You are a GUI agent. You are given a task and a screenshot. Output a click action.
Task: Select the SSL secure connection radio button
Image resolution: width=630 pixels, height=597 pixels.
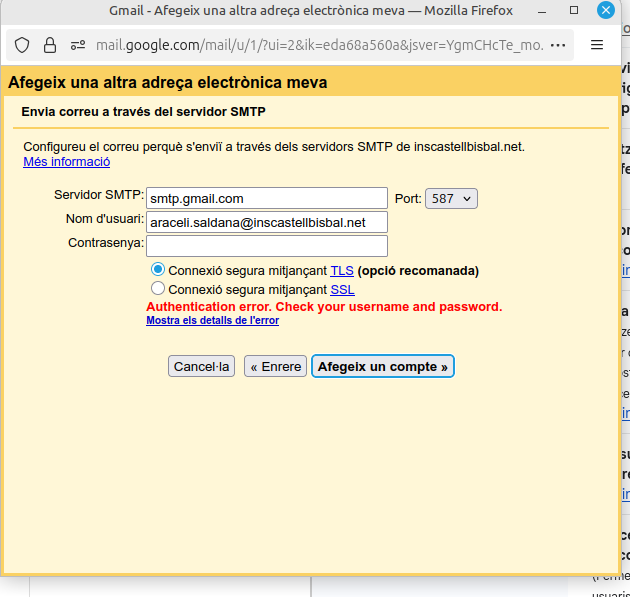[157, 289]
